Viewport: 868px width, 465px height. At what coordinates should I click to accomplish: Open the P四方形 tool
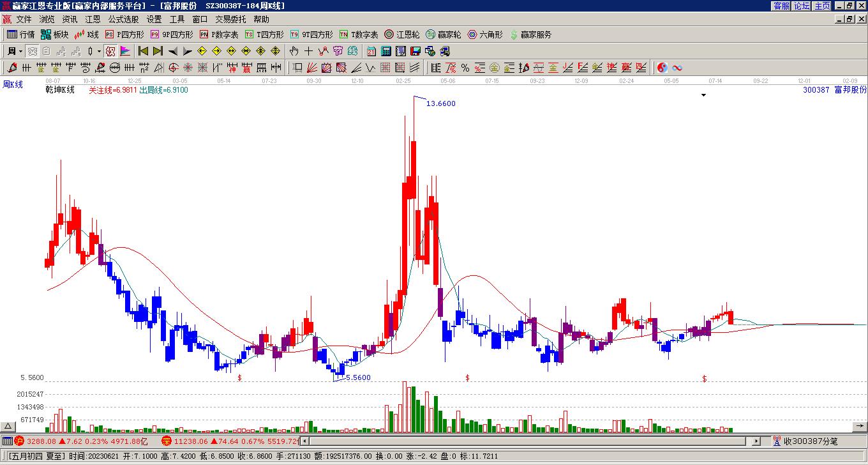pos(124,34)
